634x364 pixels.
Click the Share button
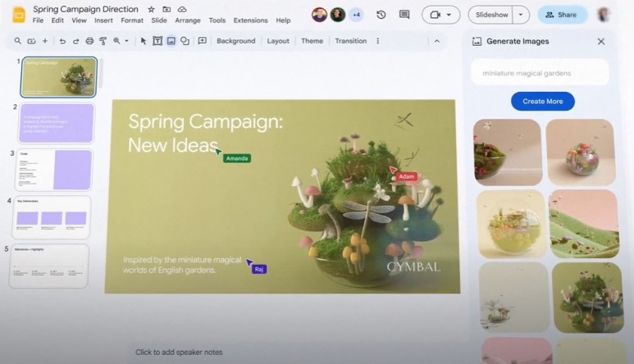click(x=562, y=15)
